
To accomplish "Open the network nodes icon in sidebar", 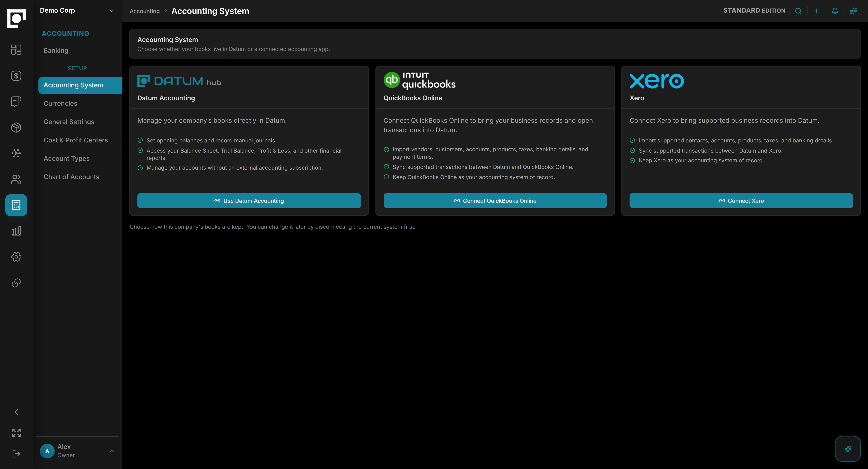I will (16, 153).
